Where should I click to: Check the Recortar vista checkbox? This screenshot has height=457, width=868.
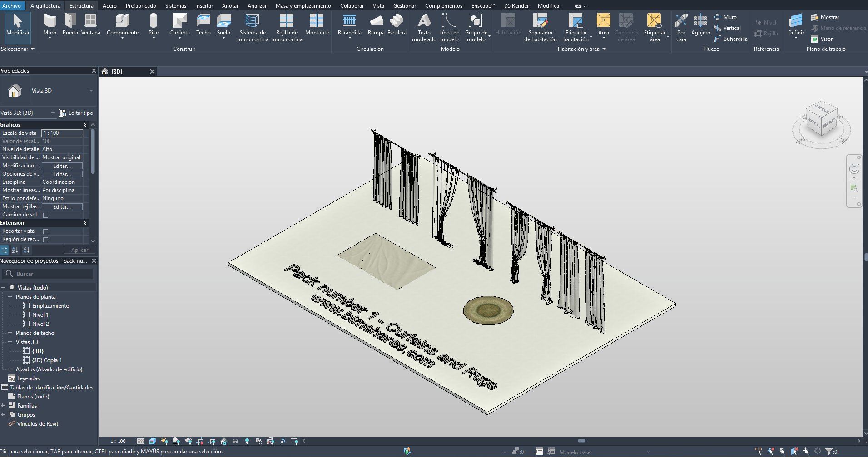45,231
